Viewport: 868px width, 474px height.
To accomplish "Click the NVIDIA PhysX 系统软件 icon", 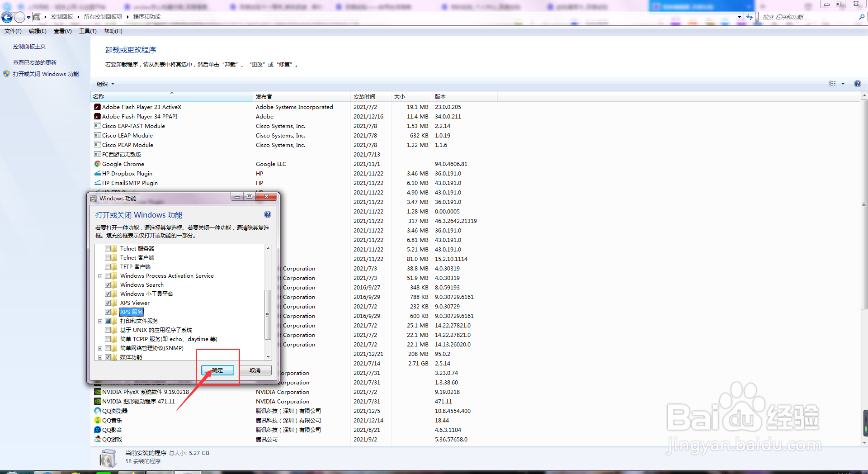I will coord(97,392).
